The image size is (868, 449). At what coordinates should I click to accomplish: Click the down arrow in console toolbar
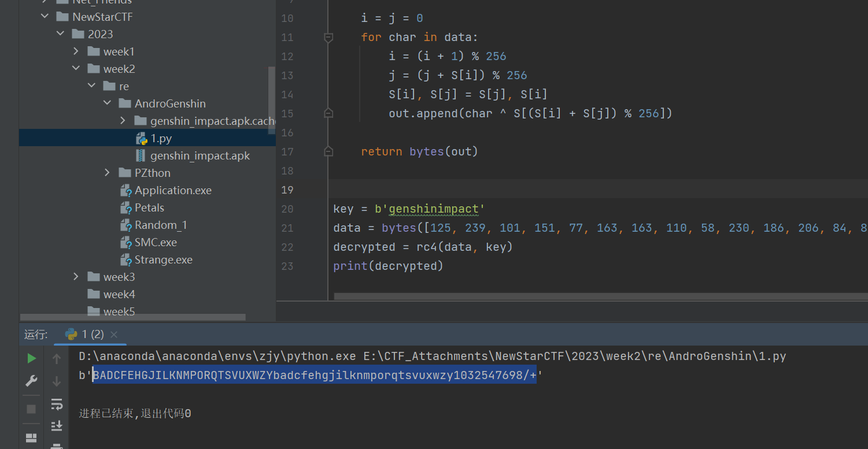click(x=57, y=381)
